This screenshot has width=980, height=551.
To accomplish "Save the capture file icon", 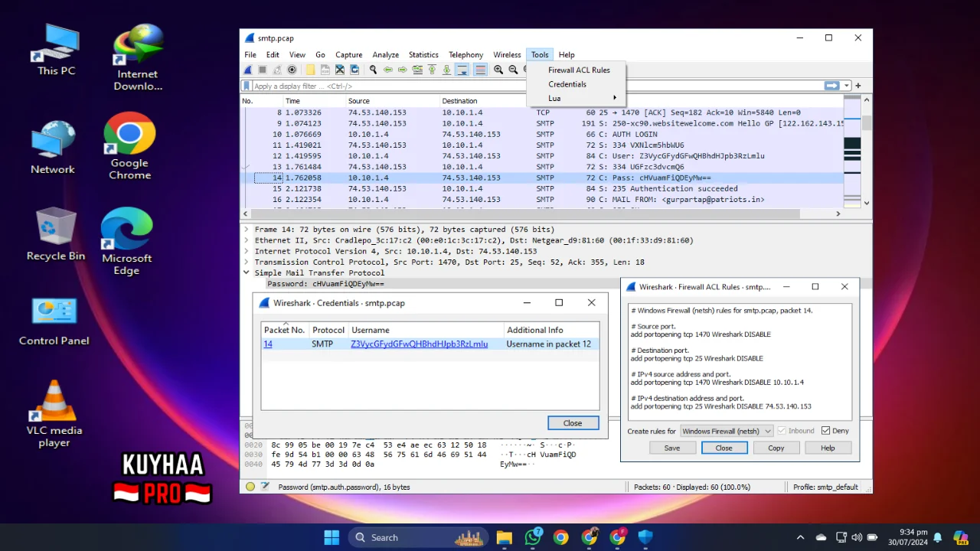I will [x=325, y=70].
